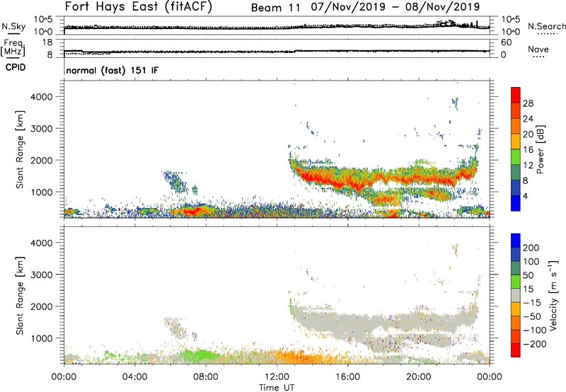
Task: Click the '18' frequency axis value
Action: [x=47, y=42]
